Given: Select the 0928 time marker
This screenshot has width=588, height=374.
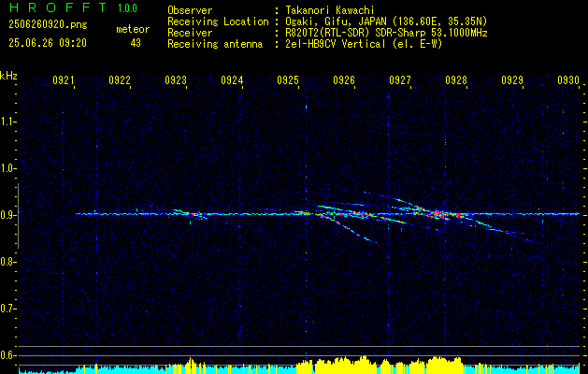Looking at the screenshot, I should [x=456, y=80].
